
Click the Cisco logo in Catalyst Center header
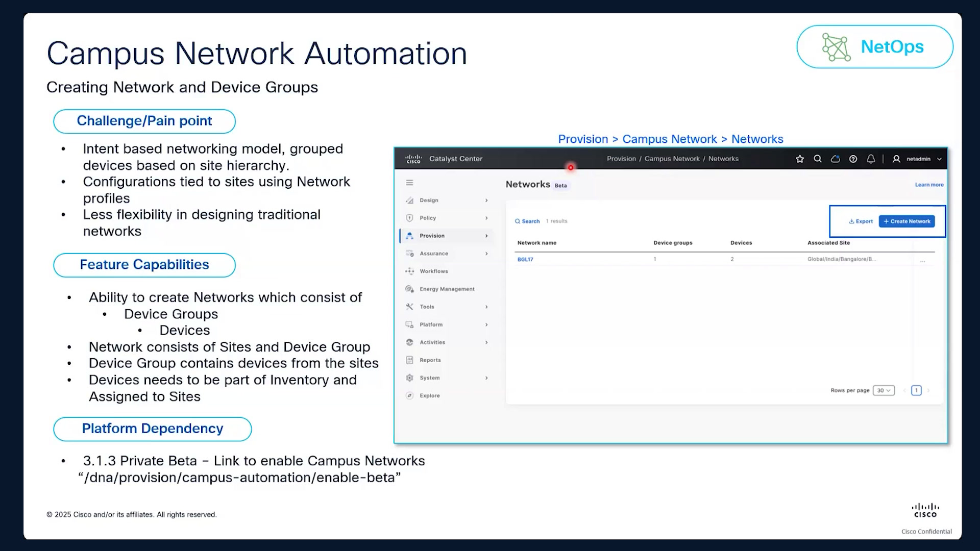(x=413, y=159)
